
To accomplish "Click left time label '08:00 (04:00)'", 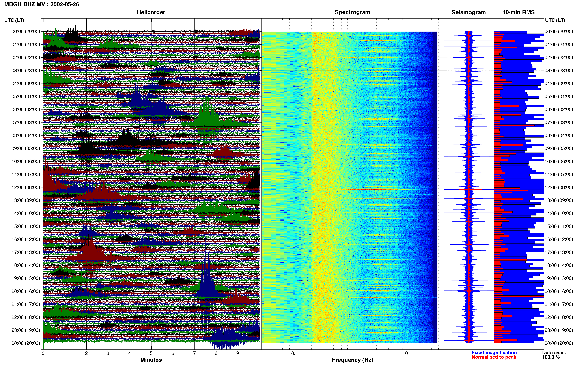I will tap(26, 135).
